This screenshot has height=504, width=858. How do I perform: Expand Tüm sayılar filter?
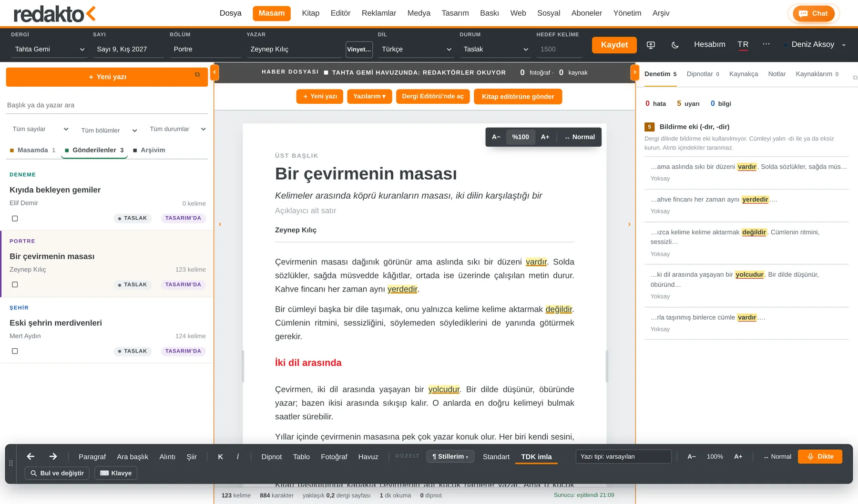click(x=41, y=129)
